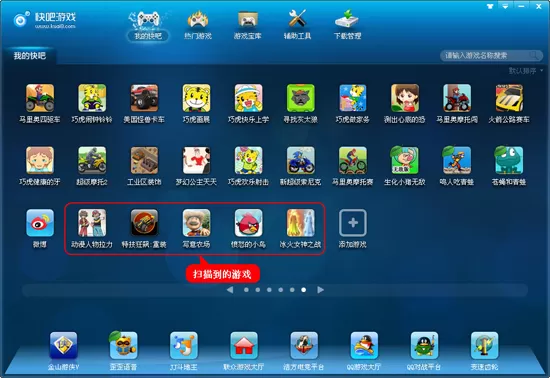The image size is (550, 378).
Task: Launch QQ游戏大厅 surfing penguin icon
Action: (x=364, y=346)
